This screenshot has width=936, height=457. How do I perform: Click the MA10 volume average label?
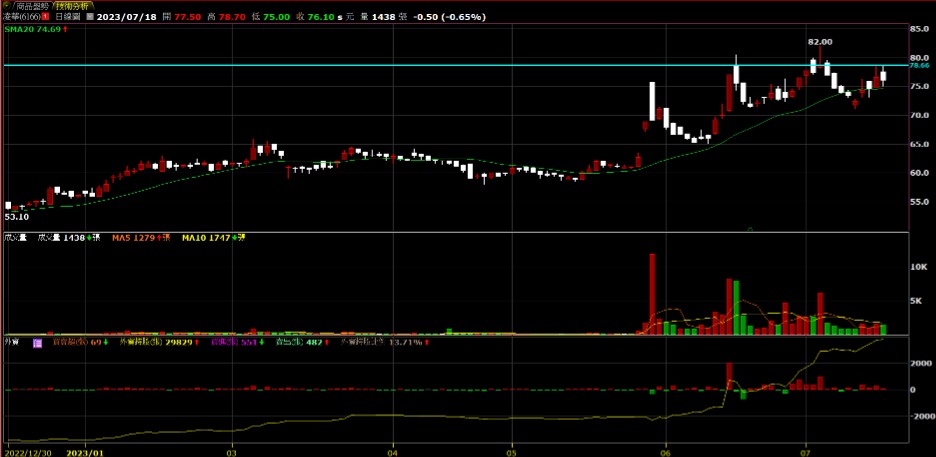tap(206, 238)
